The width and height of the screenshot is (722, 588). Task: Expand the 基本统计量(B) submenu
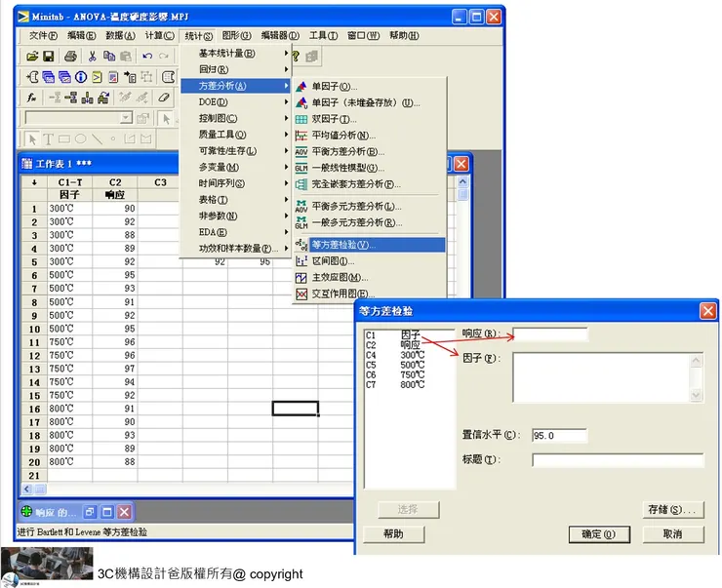click(236, 54)
